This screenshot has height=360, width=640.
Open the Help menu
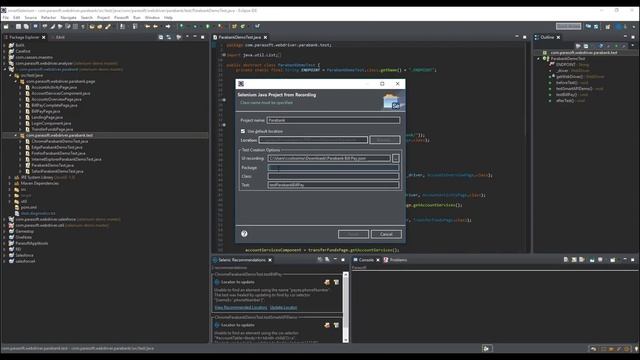168,18
